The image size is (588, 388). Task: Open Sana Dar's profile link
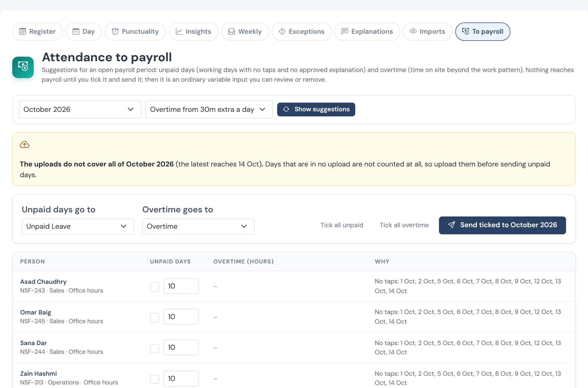[x=33, y=343]
